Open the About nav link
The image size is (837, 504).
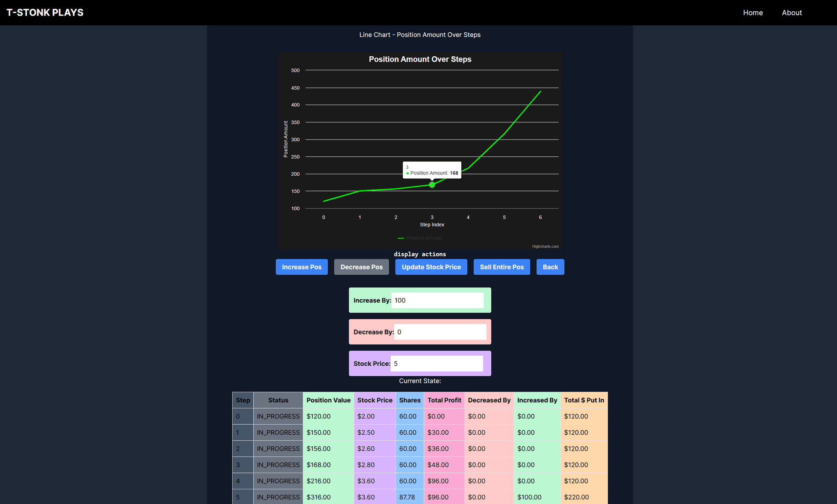click(792, 13)
